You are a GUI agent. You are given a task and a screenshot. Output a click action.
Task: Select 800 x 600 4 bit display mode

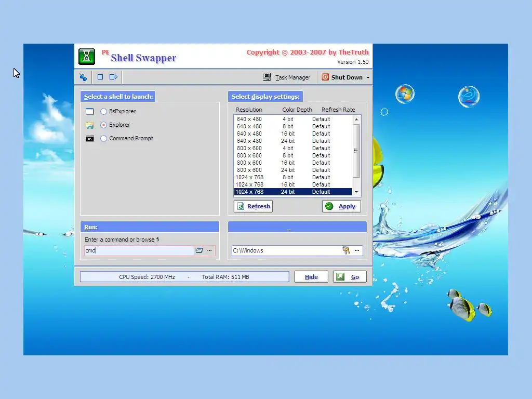coord(293,148)
